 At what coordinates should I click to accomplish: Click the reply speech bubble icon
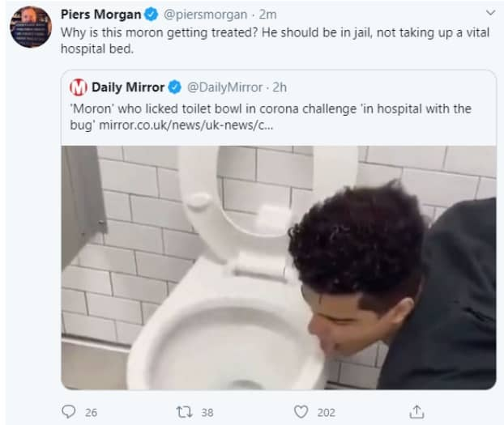[x=69, y=412]
